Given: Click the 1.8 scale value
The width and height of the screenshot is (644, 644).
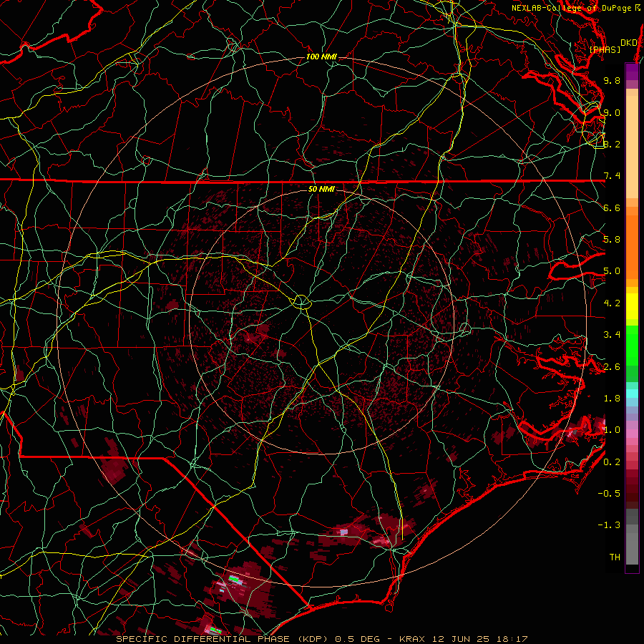Looking at the screenshot, I should tap(612, 399).
